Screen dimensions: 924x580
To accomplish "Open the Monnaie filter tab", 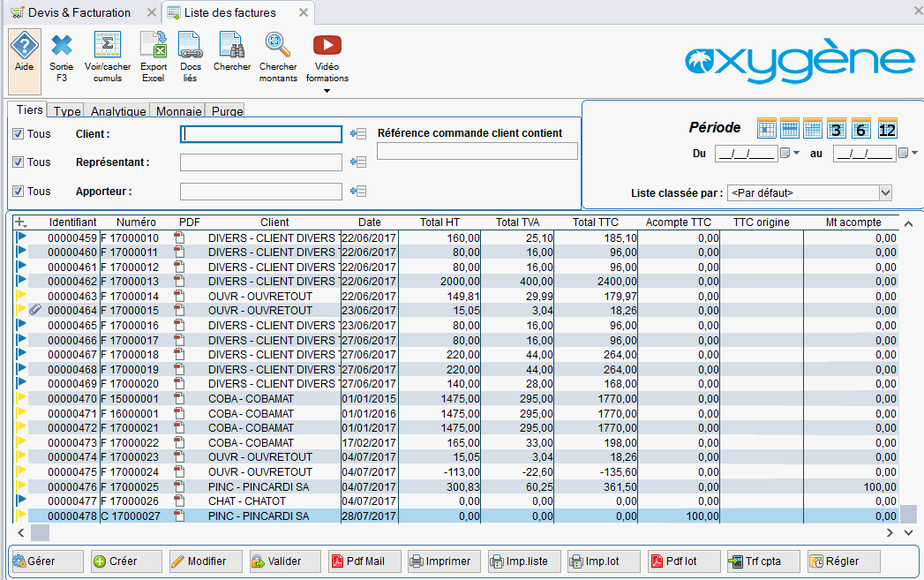I will click(179, 111).
